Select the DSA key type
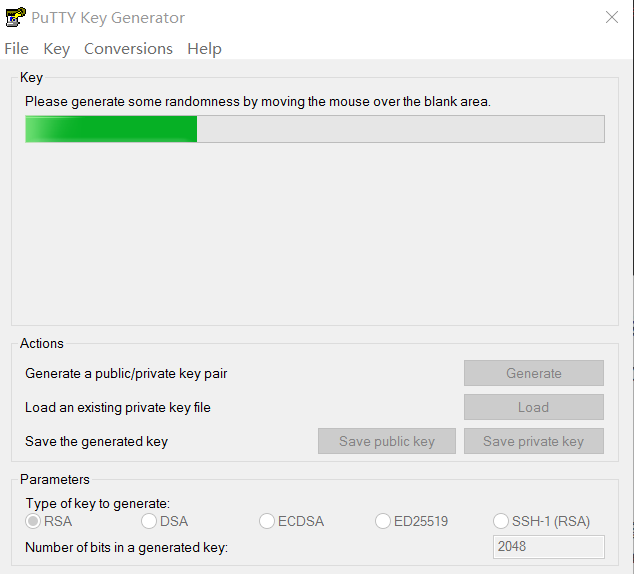The width and height of the screenshot is (634, 574). click(165, 521)
